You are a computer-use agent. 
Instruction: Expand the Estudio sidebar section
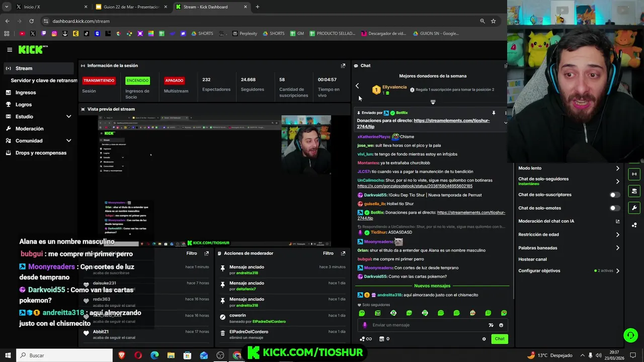coord(38,117)
